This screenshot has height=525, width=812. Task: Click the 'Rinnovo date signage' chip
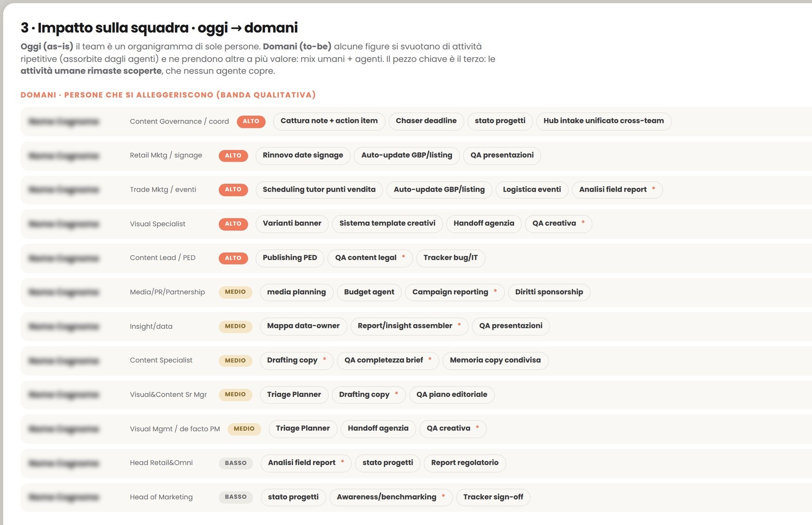302,156
